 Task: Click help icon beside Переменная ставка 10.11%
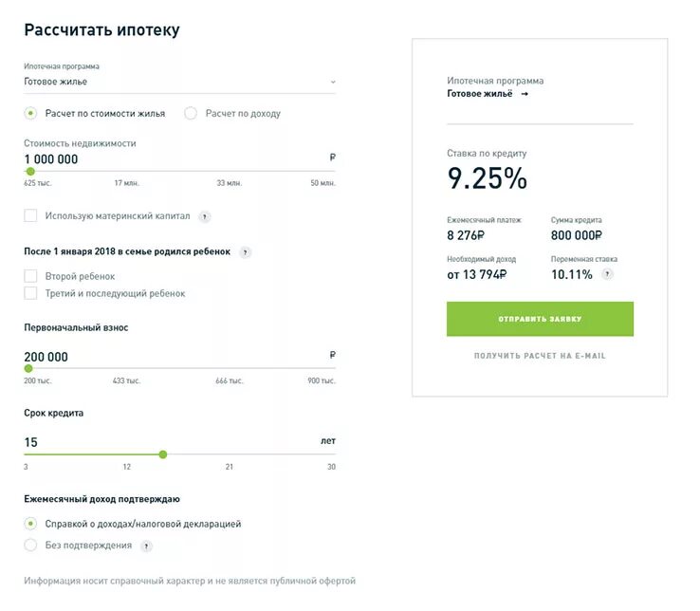pyautogui.click(x=607, y=274)
